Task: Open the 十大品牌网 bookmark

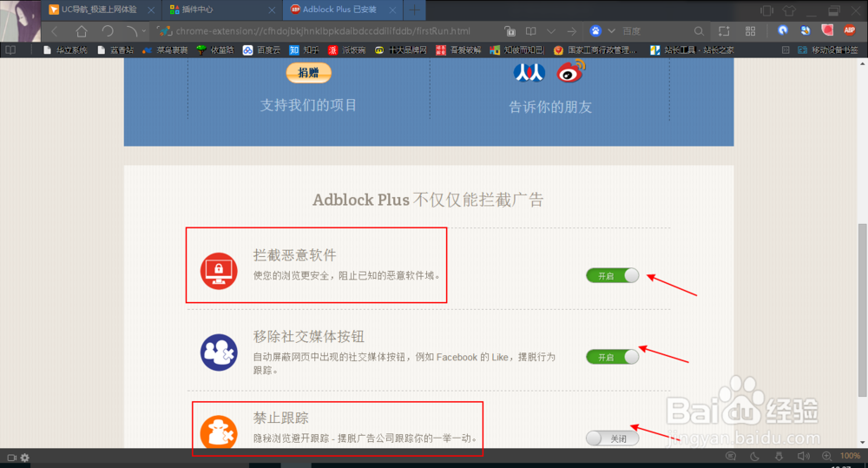Action: pos(401,49)
